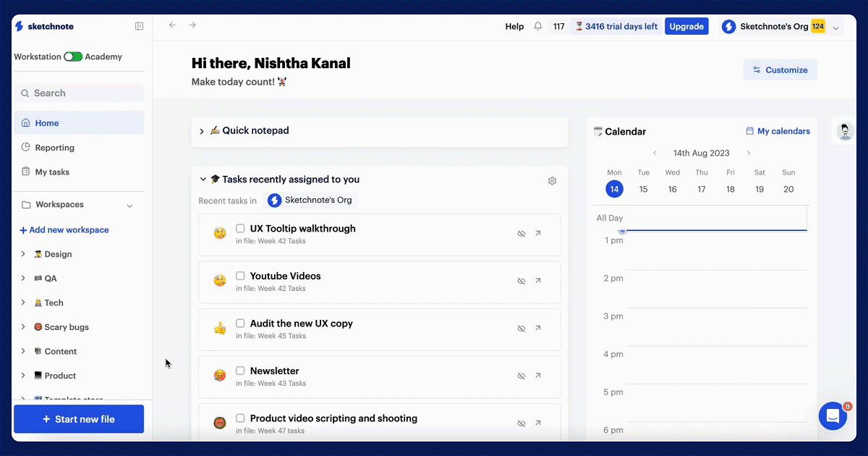
Task: Open UX Tooltip walkthrough task via arrow icon
Action: tap(537, 234)
